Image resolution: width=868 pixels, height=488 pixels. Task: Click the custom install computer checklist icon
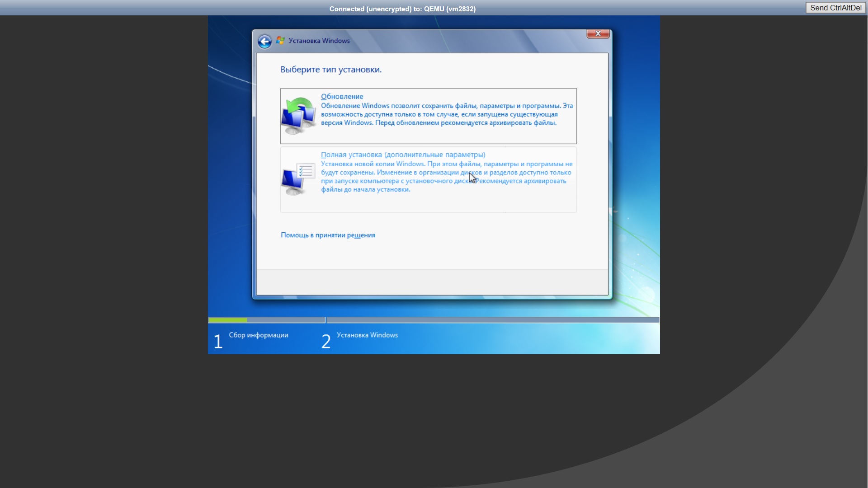298,179
